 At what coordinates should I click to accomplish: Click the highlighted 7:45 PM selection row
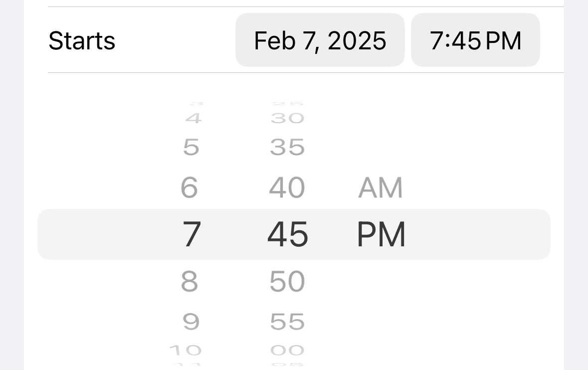pyautogui.click(x=294, y=234)
